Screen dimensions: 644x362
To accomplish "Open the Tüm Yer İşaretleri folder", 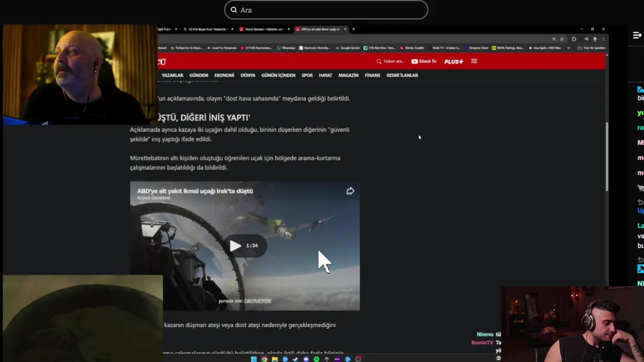I will pos(592,48).
